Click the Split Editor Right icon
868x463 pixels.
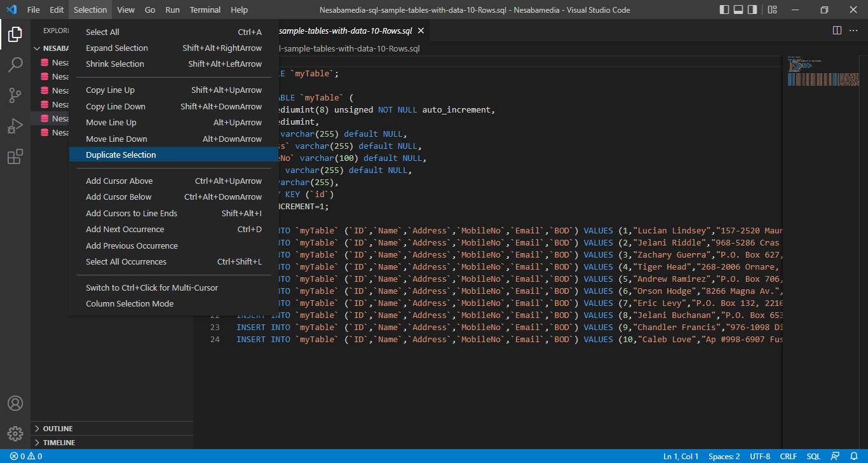point(837,31)
